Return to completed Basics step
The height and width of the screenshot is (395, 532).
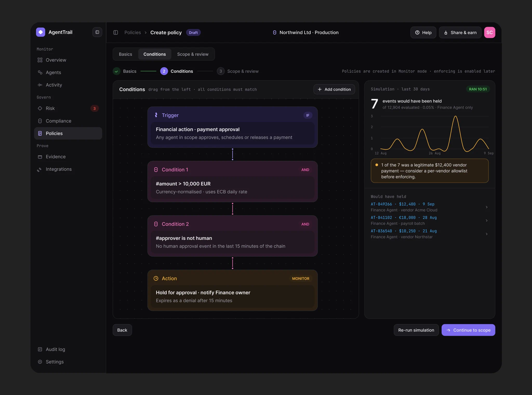coord(125,71)
